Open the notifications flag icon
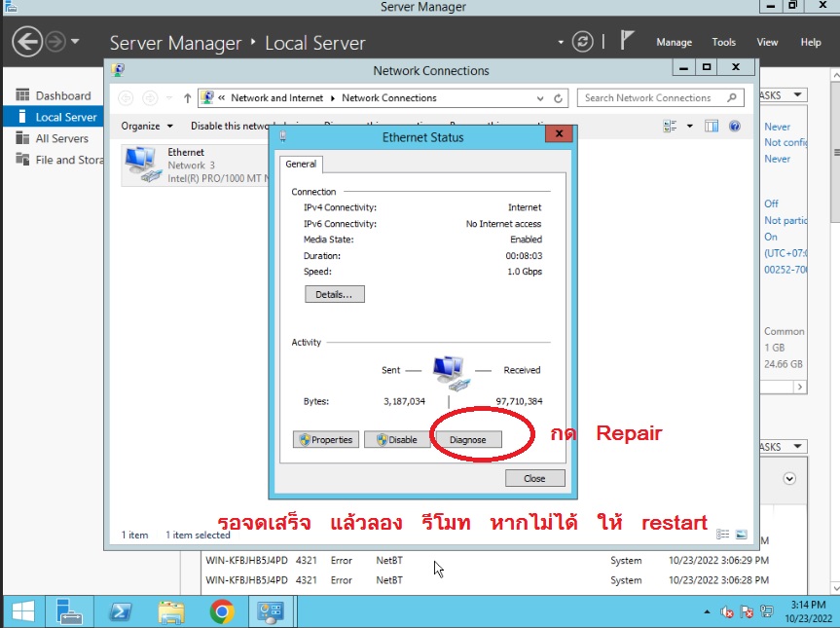Viewport: 840px width, 628px height. (628, 41)
